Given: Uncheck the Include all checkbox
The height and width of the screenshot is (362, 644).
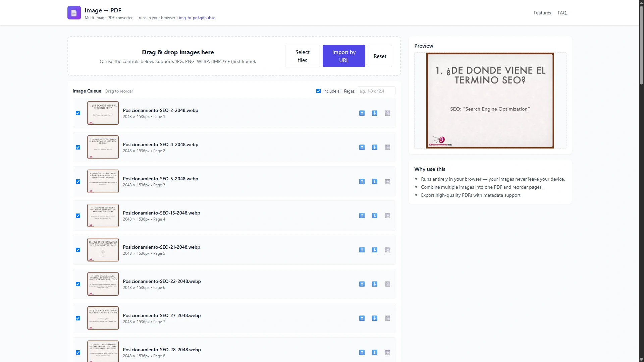Looking at the screenshot, I should tap(318, 91).
